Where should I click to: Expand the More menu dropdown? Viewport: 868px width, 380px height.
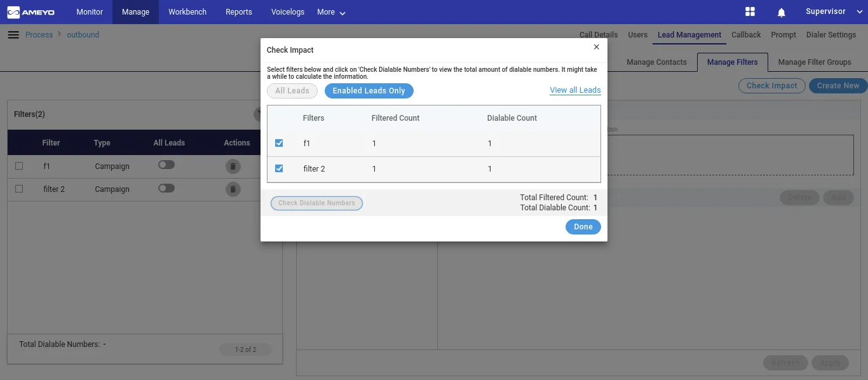[331, 12]
